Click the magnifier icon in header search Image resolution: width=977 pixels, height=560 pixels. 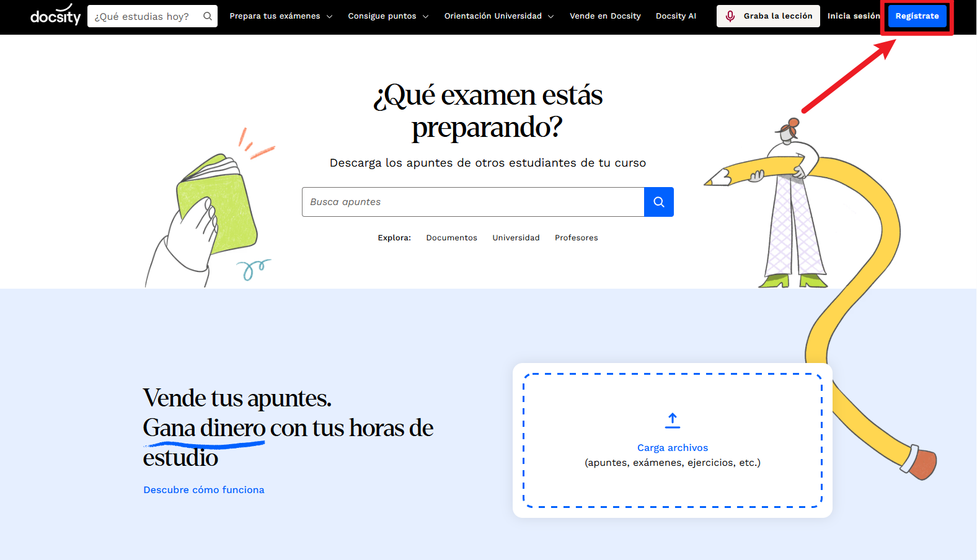tap(208, 16)
